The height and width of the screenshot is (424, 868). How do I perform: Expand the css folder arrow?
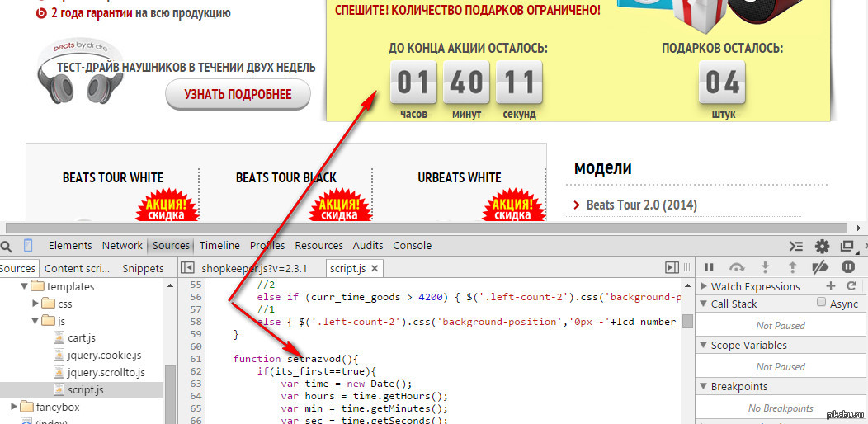pyautogui.click(x=35, y=304)
